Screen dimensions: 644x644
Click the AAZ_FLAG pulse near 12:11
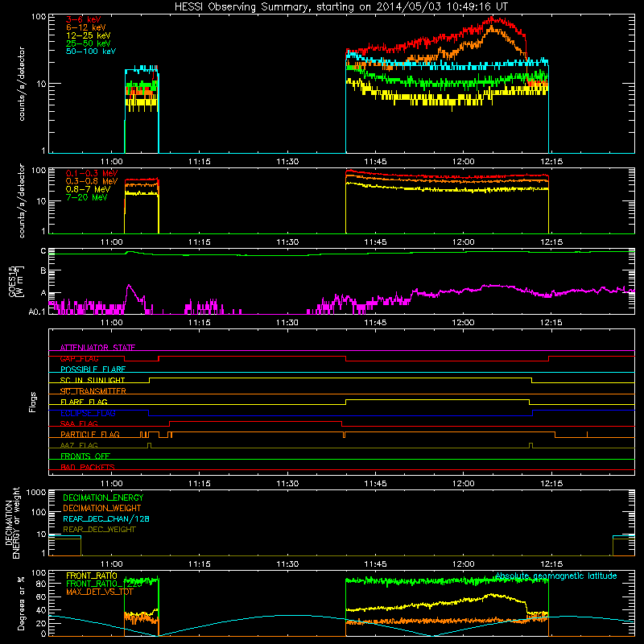pyautogui.click(x=531, y=445)
